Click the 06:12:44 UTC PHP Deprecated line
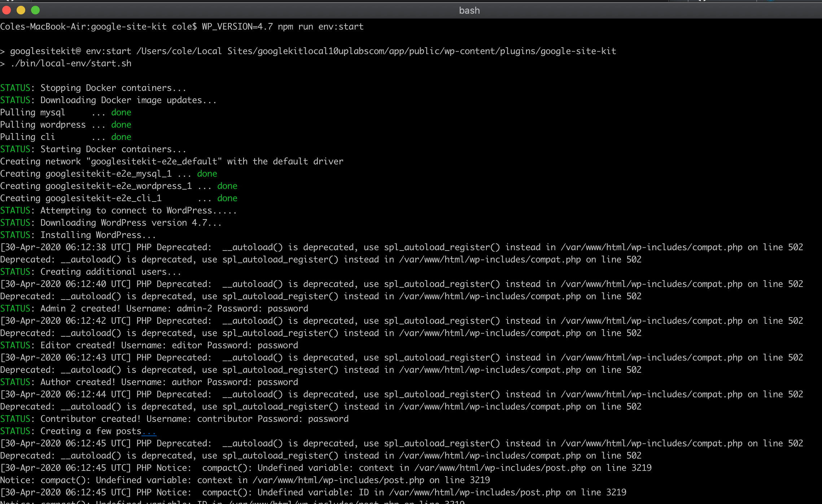 [x=402, y=394]
